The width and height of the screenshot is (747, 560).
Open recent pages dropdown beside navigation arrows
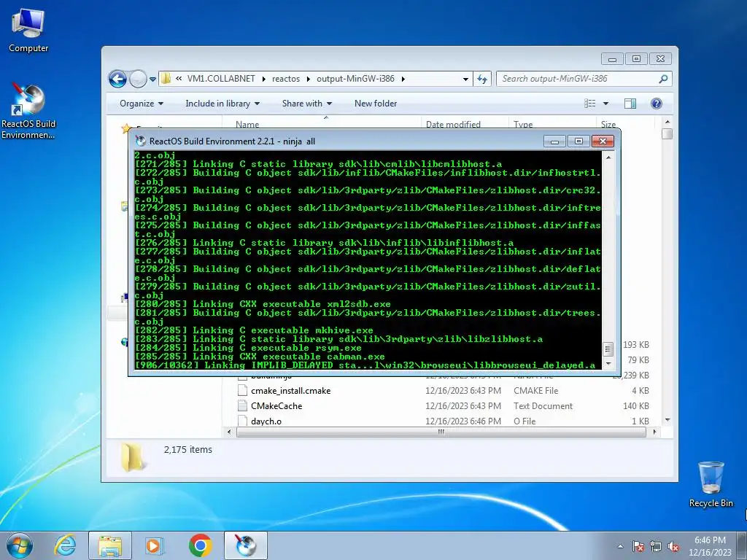[152, 79]
